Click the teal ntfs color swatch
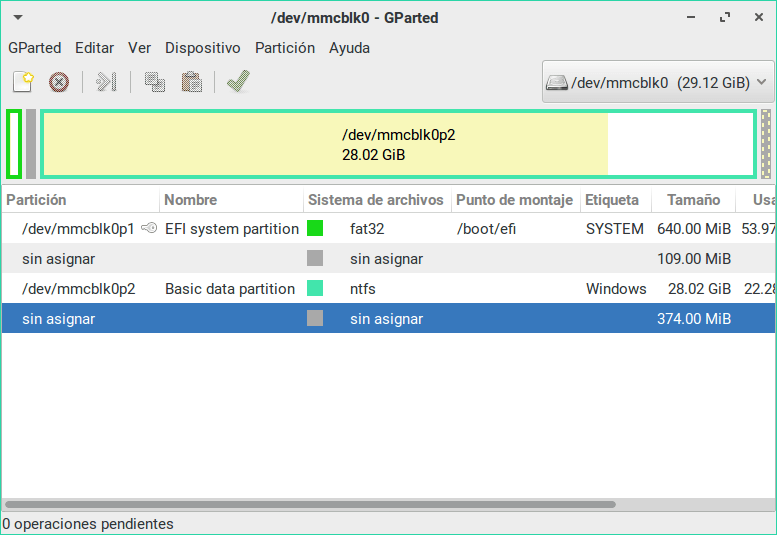The width and height of the screenshot is (777, 535). pyautogui.click(x=315, y=288)
